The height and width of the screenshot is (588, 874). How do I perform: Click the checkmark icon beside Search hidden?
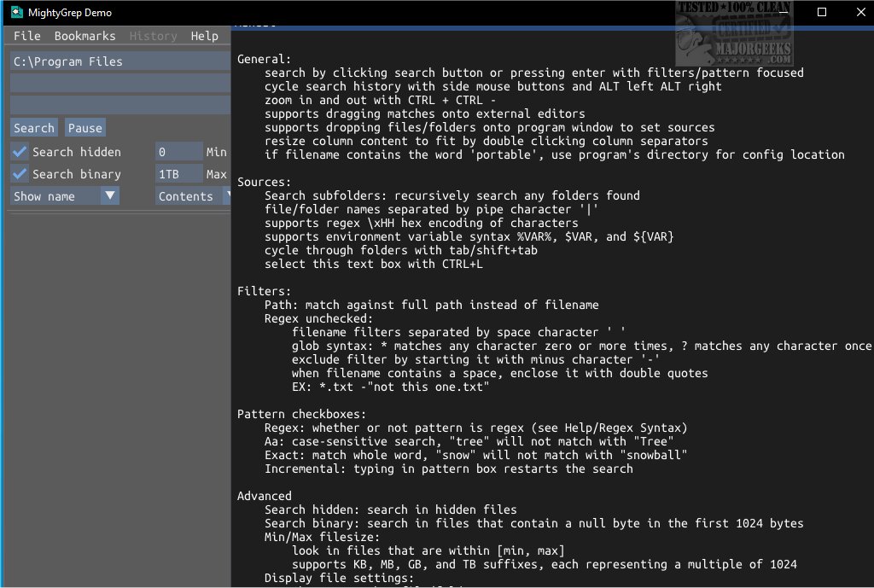point(20,151)
